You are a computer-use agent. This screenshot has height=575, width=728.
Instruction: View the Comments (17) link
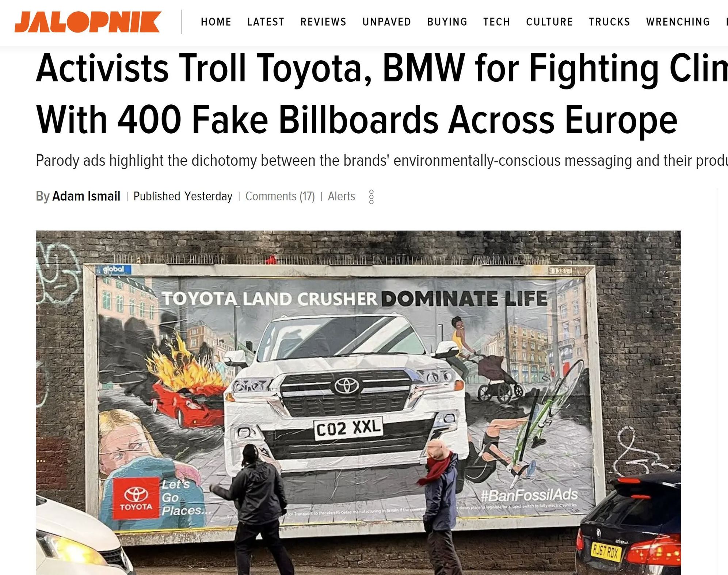point(280,196)
